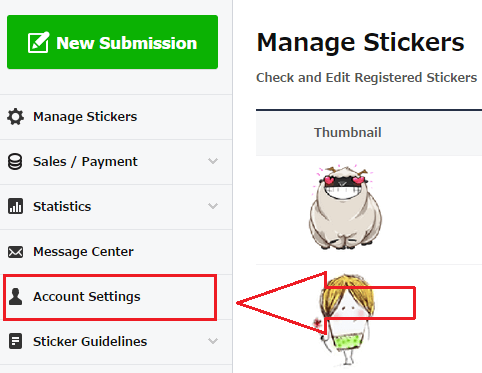Image resolution: width=482 pixels, height=373 pixels.
Task: Open the Message Center menu item
Action: [116, 252]
